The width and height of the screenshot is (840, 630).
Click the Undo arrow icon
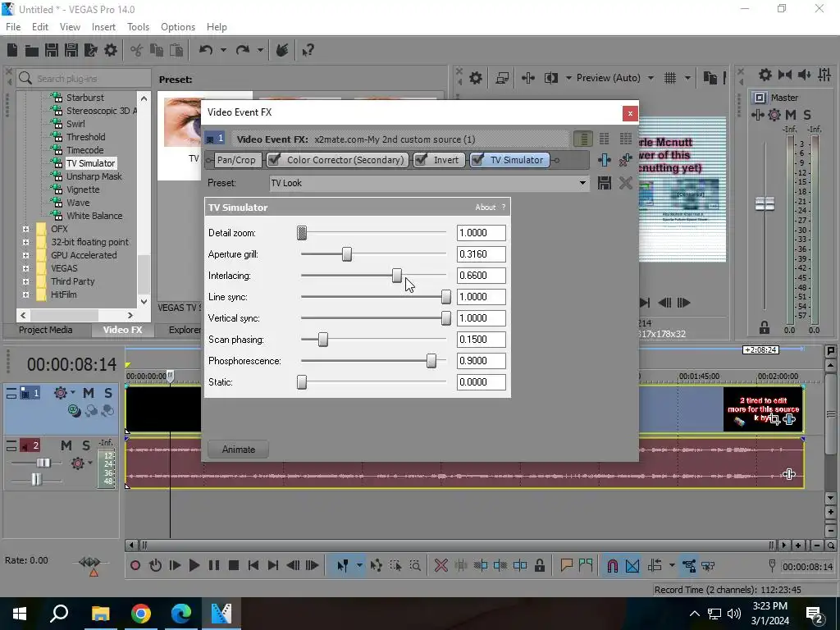click(206, 50)
